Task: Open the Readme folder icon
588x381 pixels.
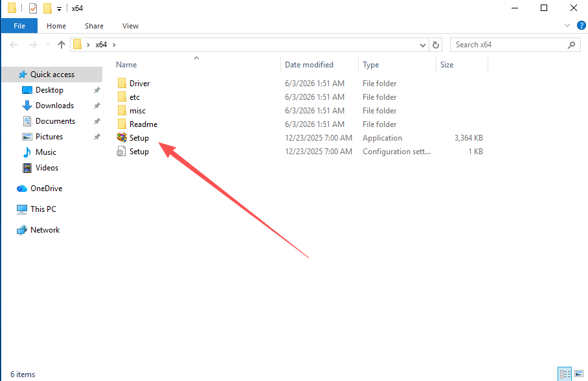Action: (122, 124)
